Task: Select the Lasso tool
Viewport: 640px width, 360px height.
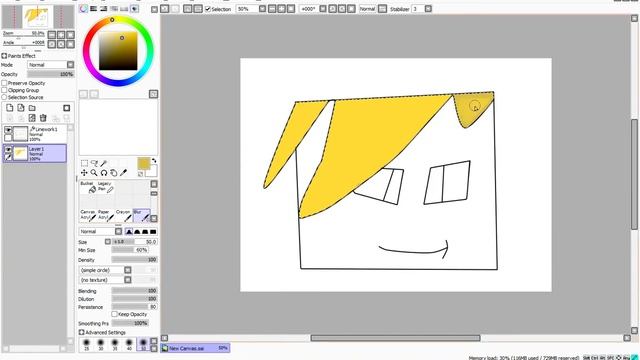Action: pyautogui.click(x=94, y=163)
